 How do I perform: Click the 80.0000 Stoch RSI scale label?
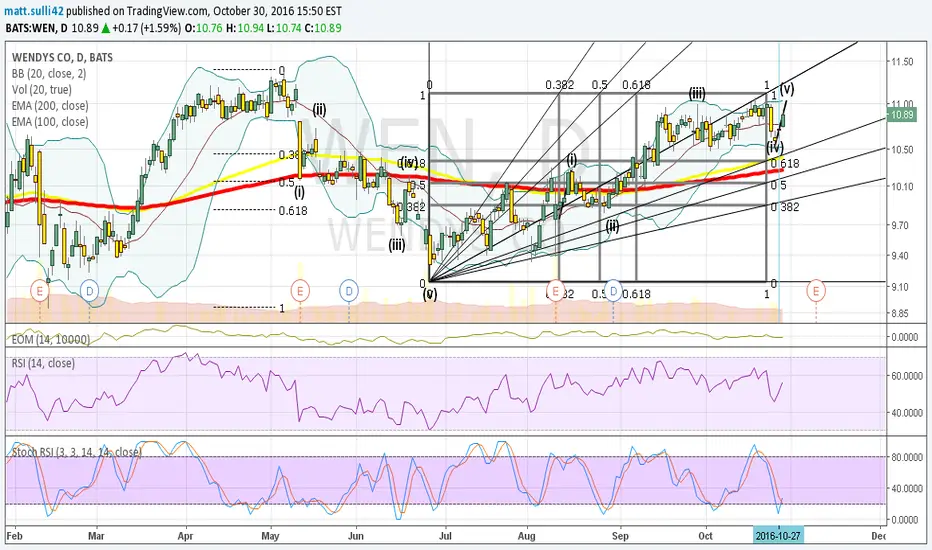coord(907,457)
